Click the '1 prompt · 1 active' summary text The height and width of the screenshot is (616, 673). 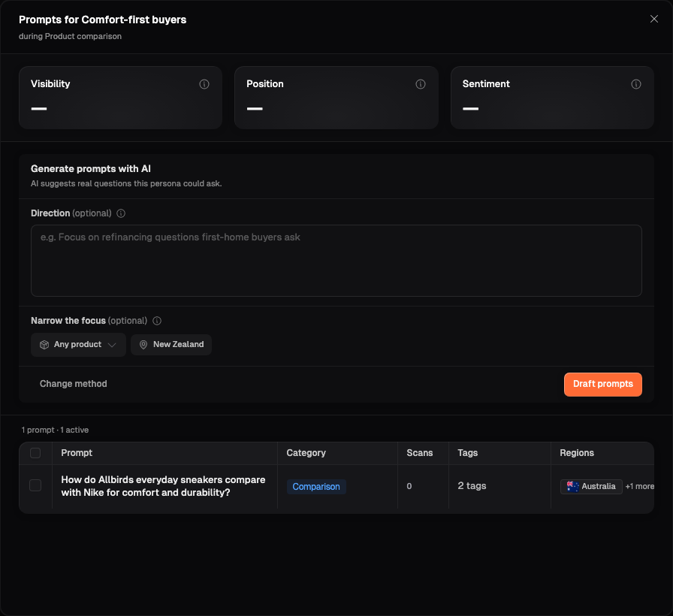[x=55, y=430]
